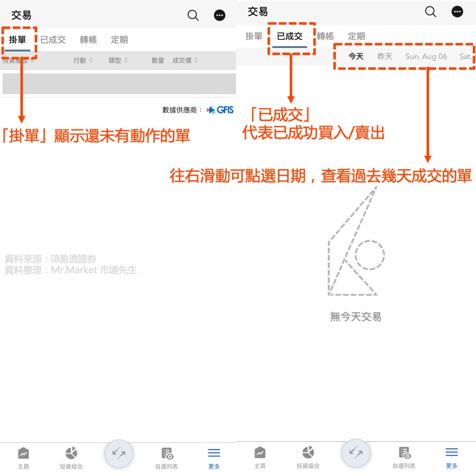Sort by 類型 column header
This screenshot has height=476, width=476.
point(118,60)
